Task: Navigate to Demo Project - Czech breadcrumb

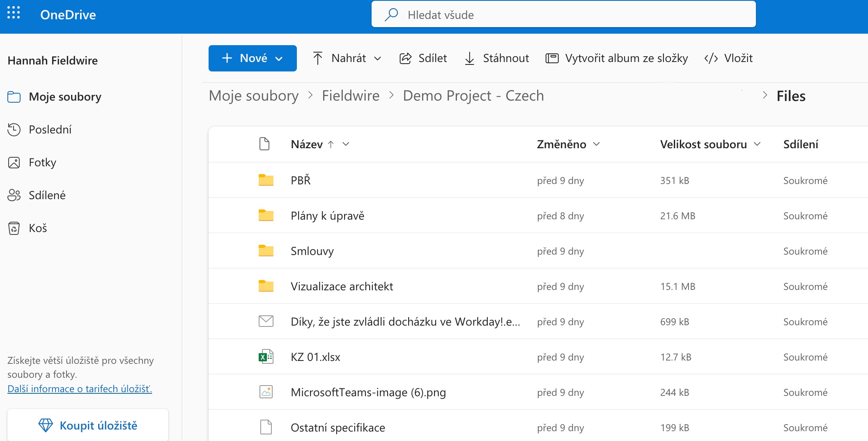Action: 473,96
